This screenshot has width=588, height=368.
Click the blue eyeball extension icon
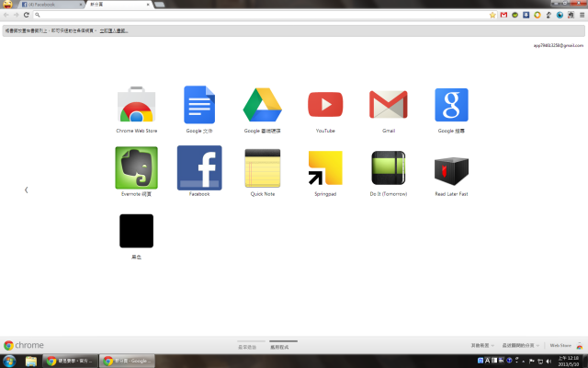[x=560, y=15]
